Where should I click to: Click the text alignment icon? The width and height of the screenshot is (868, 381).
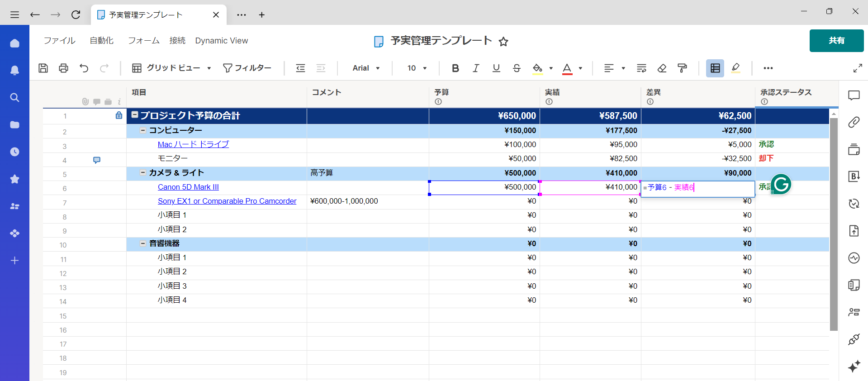coord(609,68)
